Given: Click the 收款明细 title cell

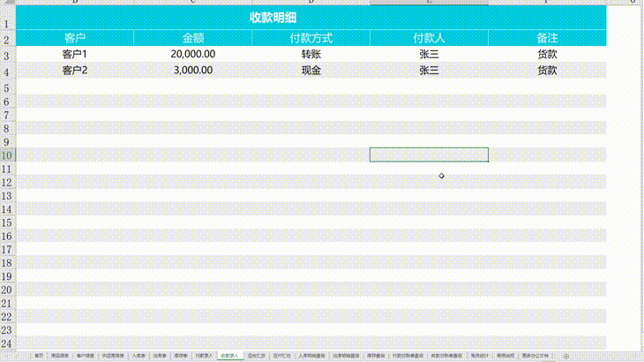Looking at the screenshot, I should [x=311, y=17].
